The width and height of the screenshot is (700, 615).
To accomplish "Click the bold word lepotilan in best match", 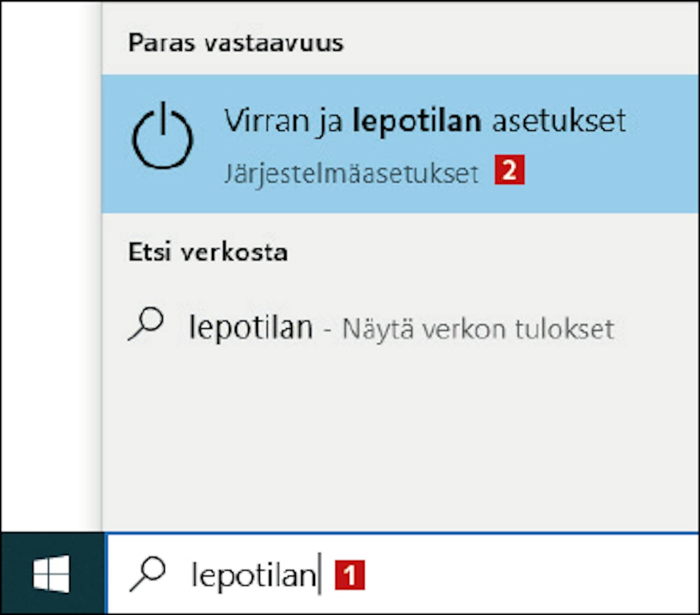I will [416, 121].
